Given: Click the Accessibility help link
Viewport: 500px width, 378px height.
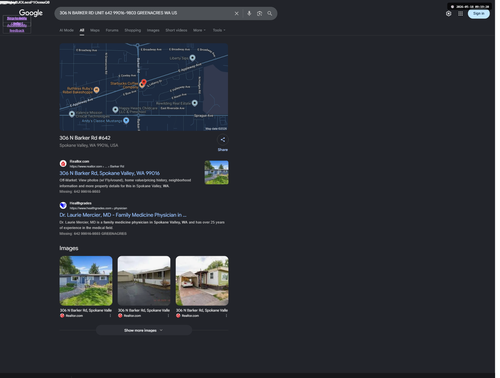Looking at the screenshot, I should click(17, 24).
